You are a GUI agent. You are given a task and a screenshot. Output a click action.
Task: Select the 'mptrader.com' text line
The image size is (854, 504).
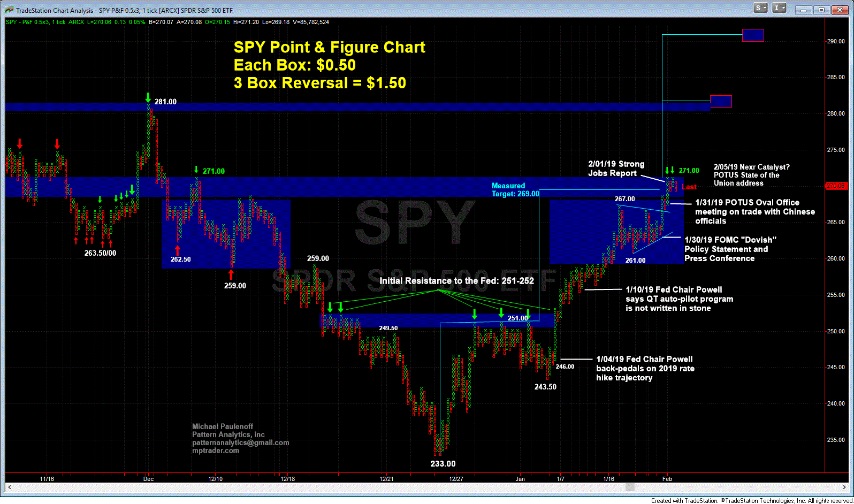pos(216,450)
